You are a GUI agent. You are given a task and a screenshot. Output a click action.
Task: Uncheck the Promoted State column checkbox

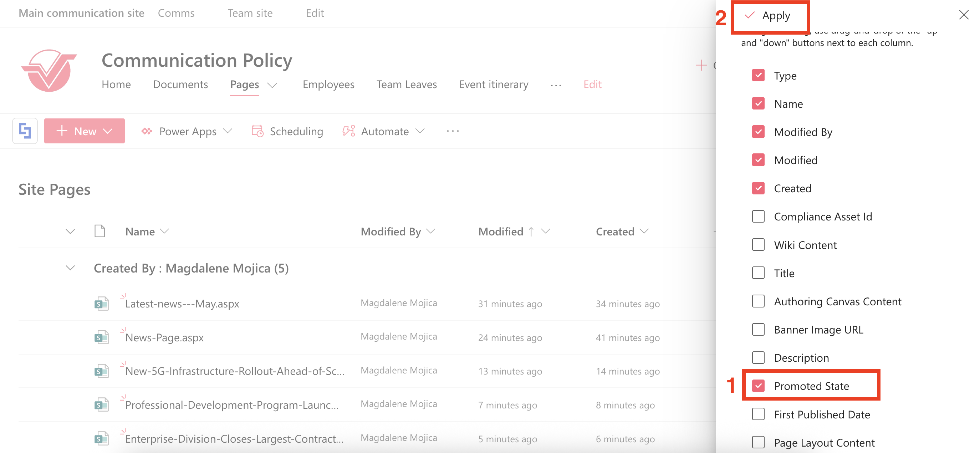[758, 386]
